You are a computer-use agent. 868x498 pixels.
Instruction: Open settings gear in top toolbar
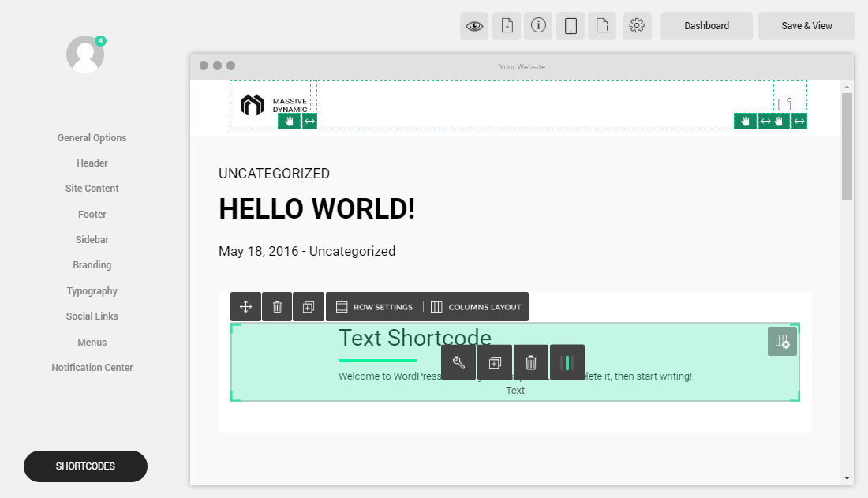click(x=637, y=25)
